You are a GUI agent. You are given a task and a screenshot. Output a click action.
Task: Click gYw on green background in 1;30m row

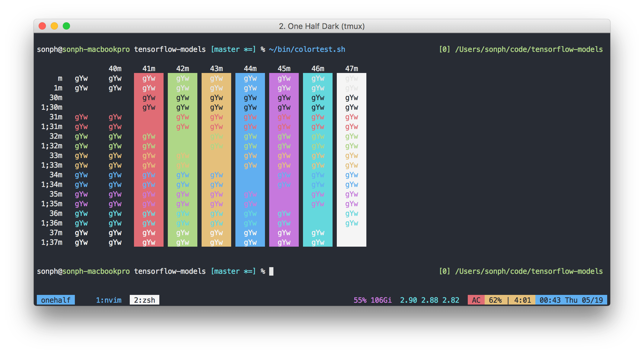[183, 108]
